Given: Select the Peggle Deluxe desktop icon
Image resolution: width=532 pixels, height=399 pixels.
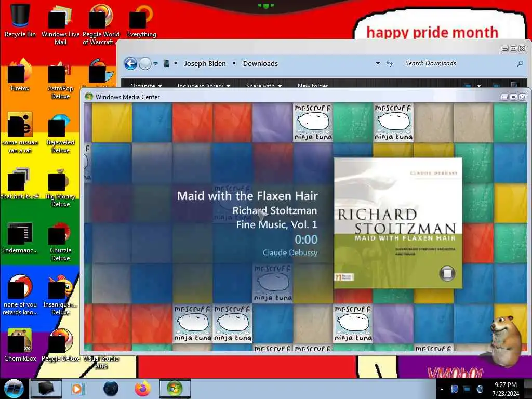Looking at the screenshot, I should tap(60, 345).
